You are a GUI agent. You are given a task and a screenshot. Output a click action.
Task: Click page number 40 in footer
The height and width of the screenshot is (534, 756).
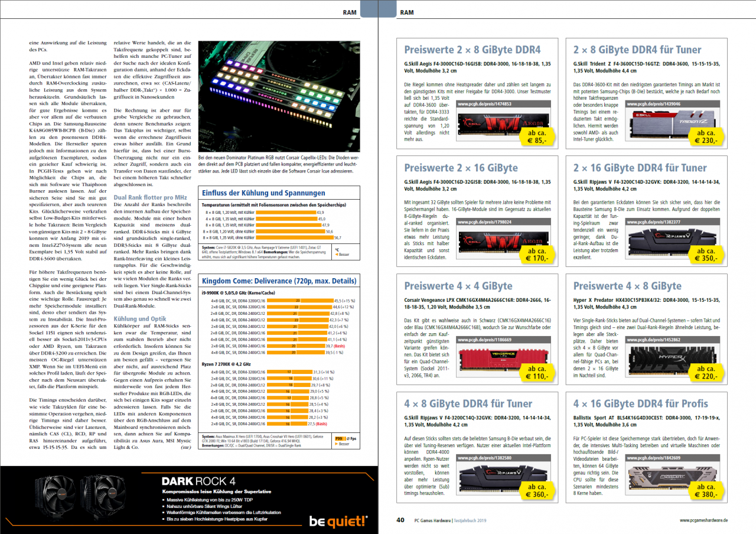click(x=400, y=520)
